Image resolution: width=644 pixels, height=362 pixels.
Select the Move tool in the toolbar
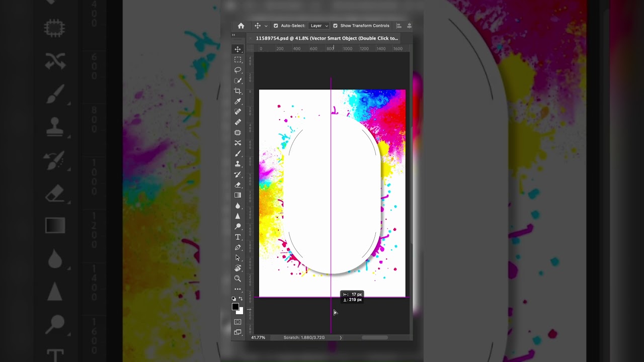click(237, 49)
